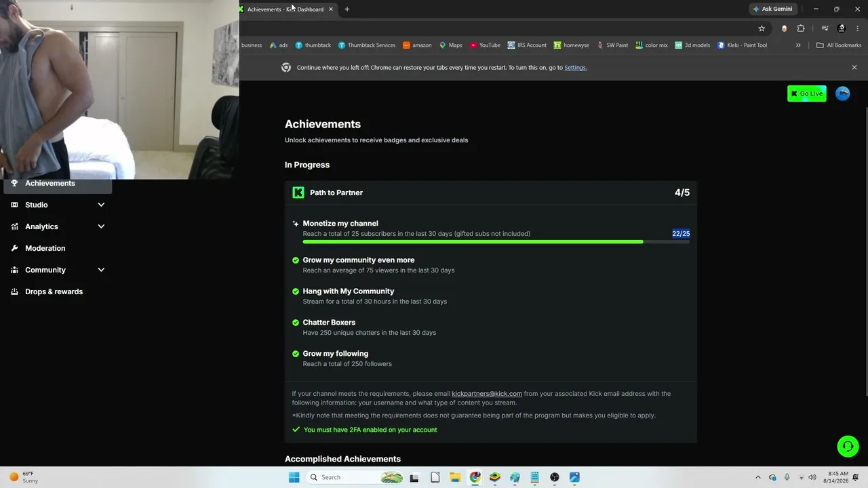This screenshot has height=488, width=868.
Task: Open the thumbtack bookmark
Action: pos(313,45)
